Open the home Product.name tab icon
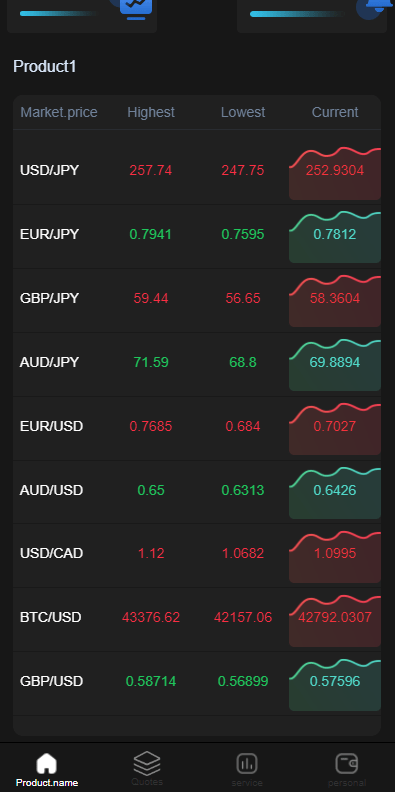Viewport: 395px width, 792px height. [46, 763]
